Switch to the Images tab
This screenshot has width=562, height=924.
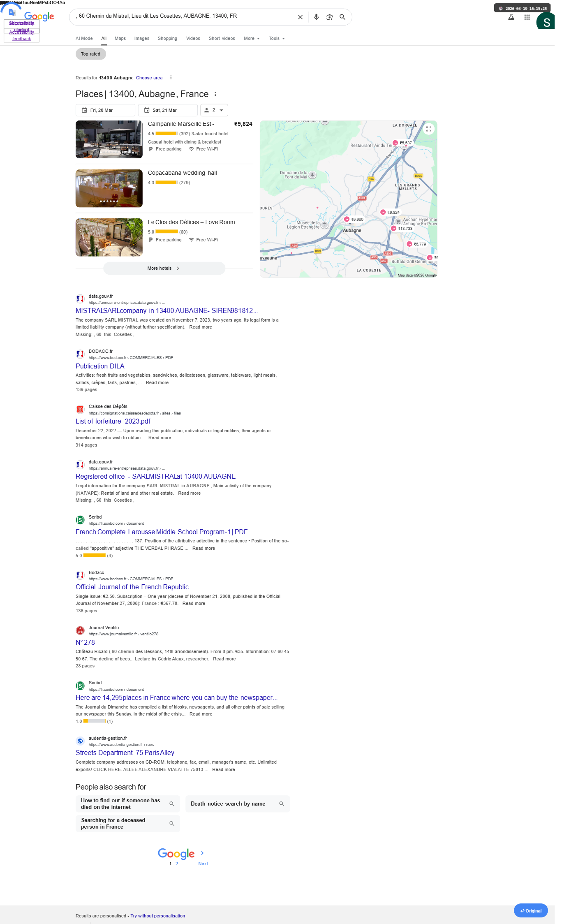(142, 38)
